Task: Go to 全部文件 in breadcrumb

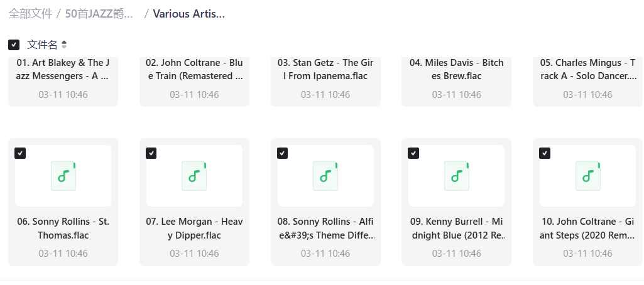Action: coord(30,14)
